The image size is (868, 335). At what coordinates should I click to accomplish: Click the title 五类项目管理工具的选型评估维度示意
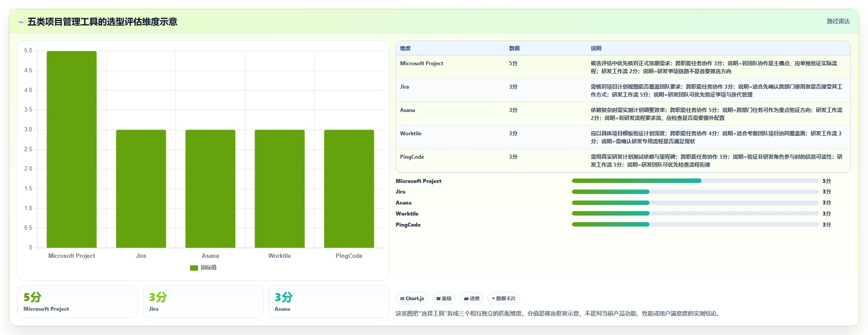click(102, 22)
